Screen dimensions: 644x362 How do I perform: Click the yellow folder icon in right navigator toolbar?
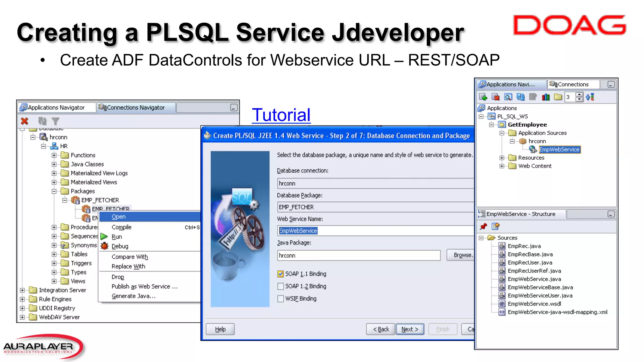558,97
